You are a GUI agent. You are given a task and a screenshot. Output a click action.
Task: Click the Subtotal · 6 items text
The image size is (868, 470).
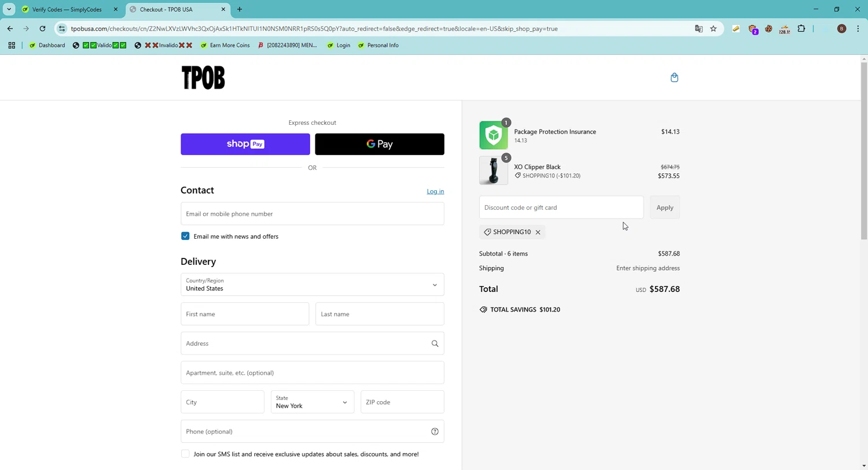(x=503, y=254)
